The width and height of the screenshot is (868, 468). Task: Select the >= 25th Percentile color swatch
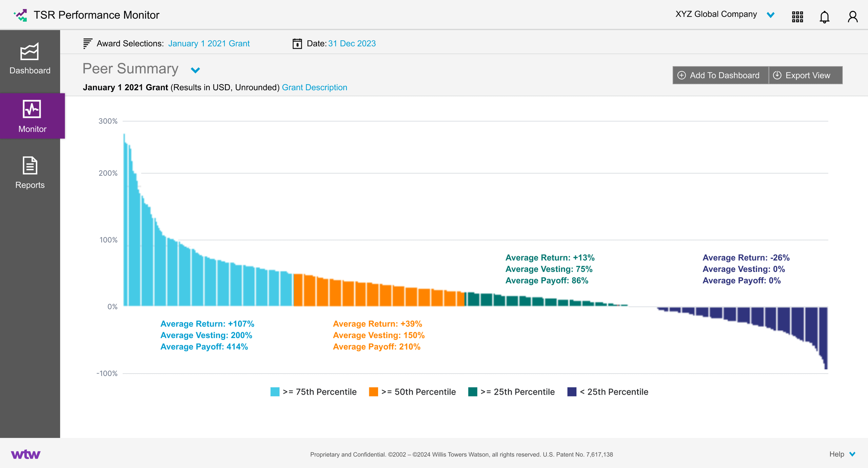(x=472, y=392)
